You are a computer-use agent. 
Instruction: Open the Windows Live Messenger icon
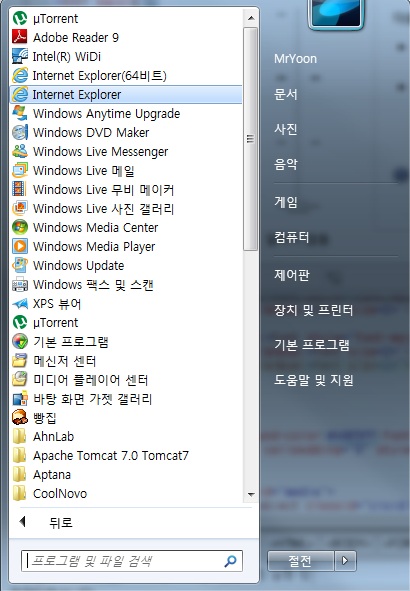click(x=20, y=151)
